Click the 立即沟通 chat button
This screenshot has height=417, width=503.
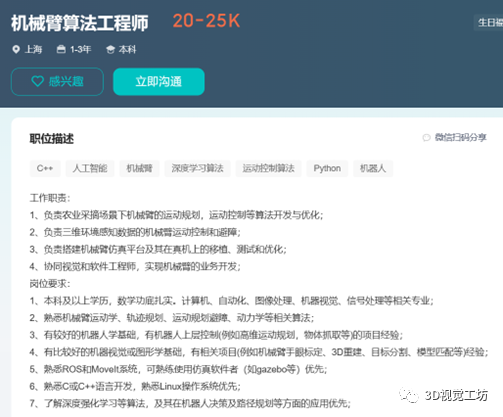click(159, 82)
